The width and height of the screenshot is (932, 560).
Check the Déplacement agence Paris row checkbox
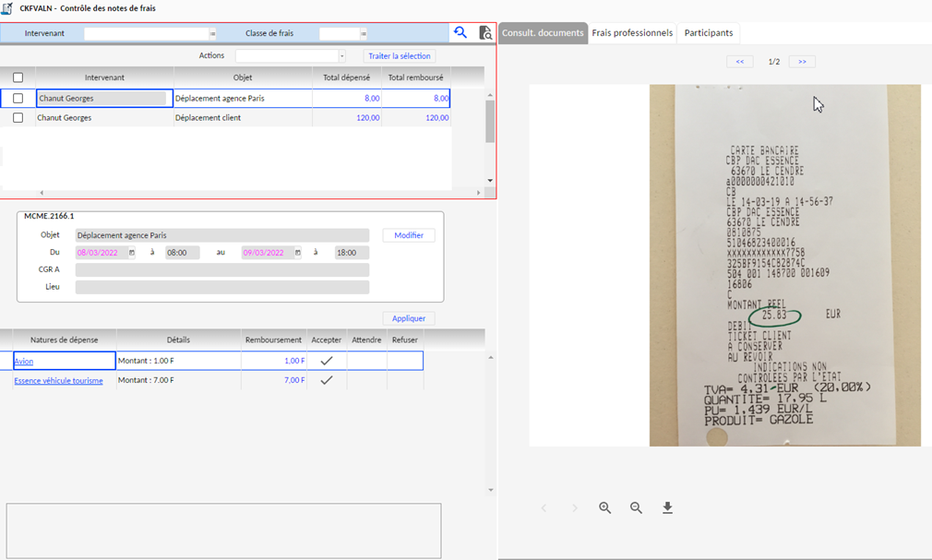(18, 99)
